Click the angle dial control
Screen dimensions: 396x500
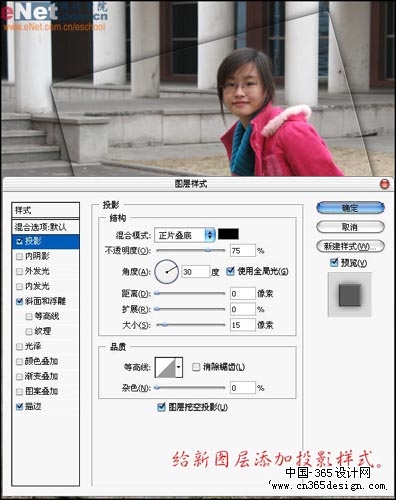pyautogui.click(x=167, y=272)
